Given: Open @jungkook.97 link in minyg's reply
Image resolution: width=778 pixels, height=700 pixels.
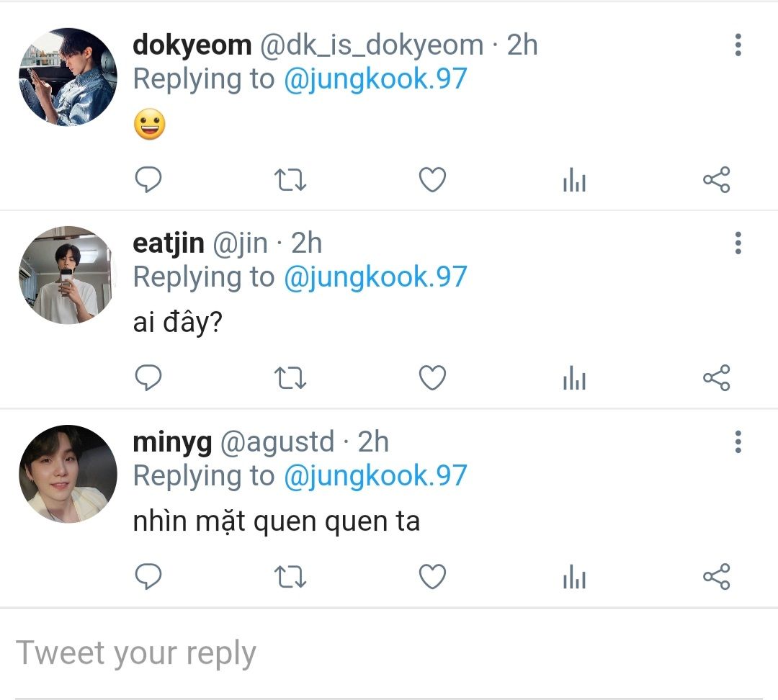Looking at the screenshot, I should click(x=375, y=475).
